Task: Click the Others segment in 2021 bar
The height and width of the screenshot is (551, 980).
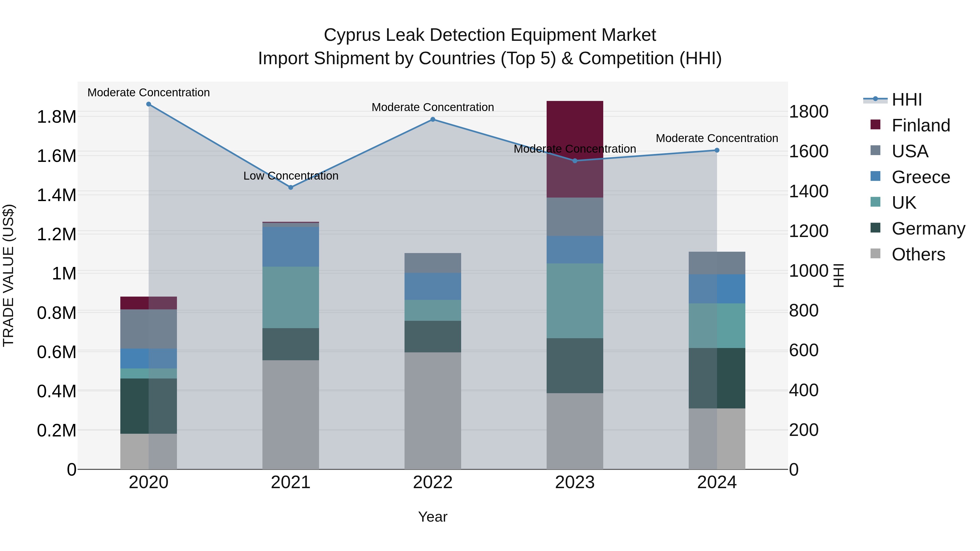Action: pyautogui.click(x=291, y=415)
